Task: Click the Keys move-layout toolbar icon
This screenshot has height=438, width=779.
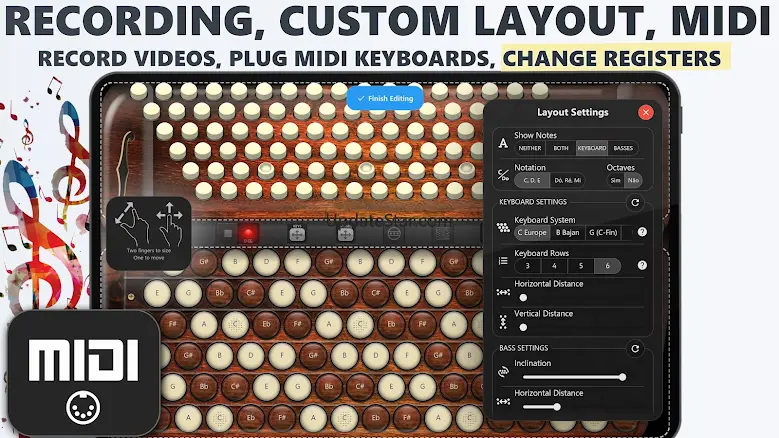Action: click(297, 233)
